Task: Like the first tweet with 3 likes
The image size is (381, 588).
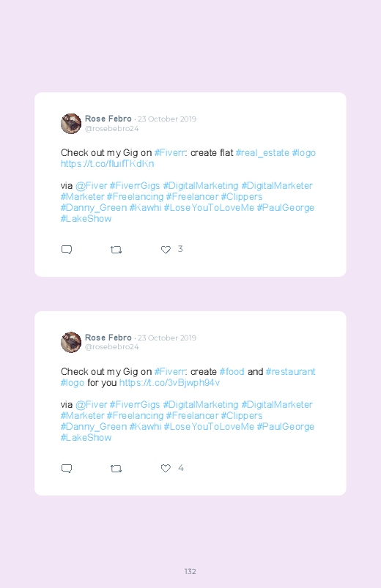Action: tap(166, 250)
